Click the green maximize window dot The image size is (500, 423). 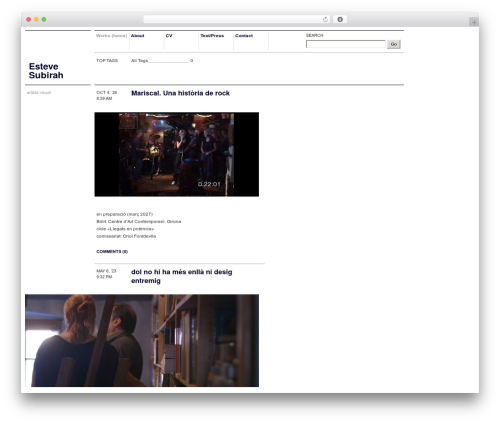pos(44,20)
